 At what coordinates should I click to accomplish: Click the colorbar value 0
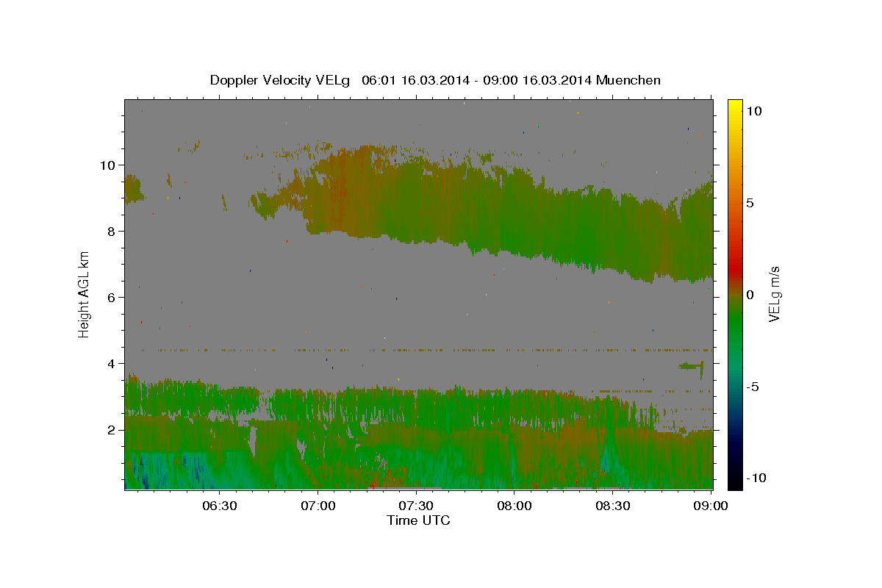tap(749, 295)
